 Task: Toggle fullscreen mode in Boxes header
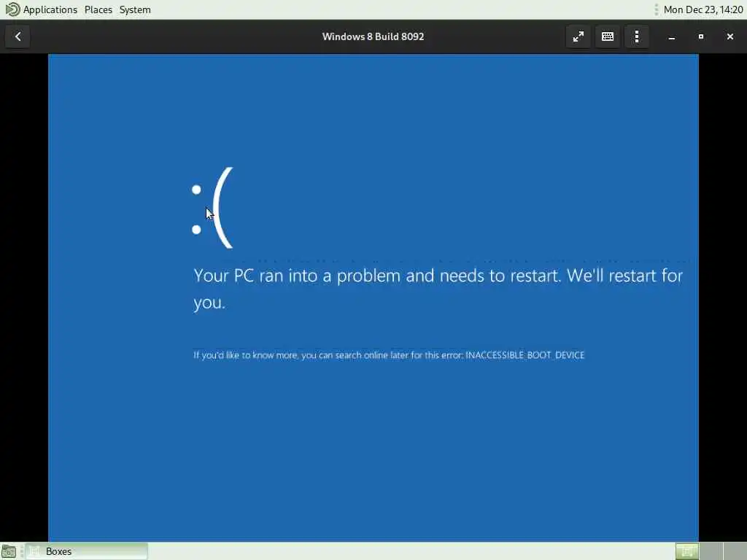coord(578,36)
